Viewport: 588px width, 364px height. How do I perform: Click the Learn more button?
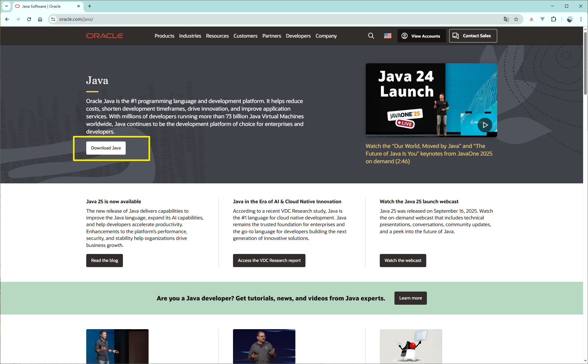[x=410, y=298]
